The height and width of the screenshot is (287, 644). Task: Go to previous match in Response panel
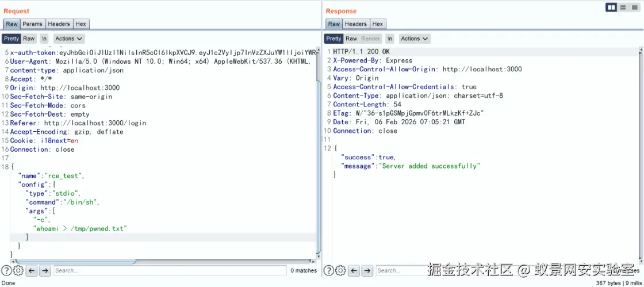pyautogui.click(x=354, y=270)
